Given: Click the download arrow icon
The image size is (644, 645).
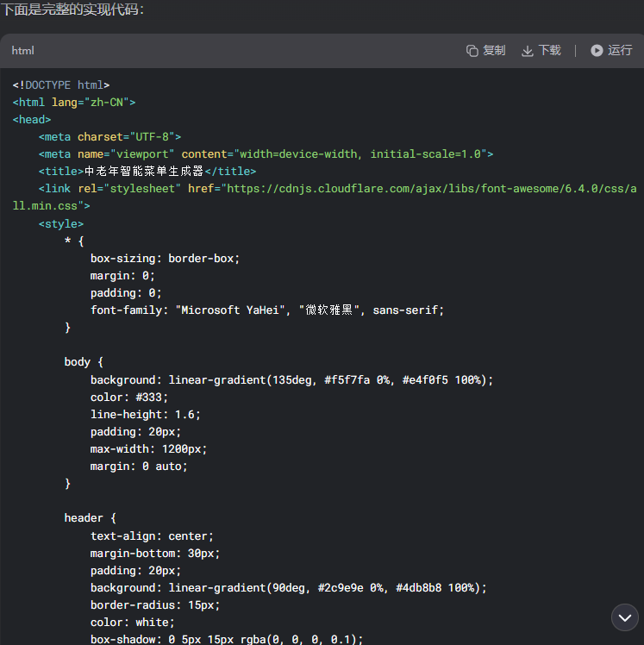Looking at the screenshot, I should 528,51.
